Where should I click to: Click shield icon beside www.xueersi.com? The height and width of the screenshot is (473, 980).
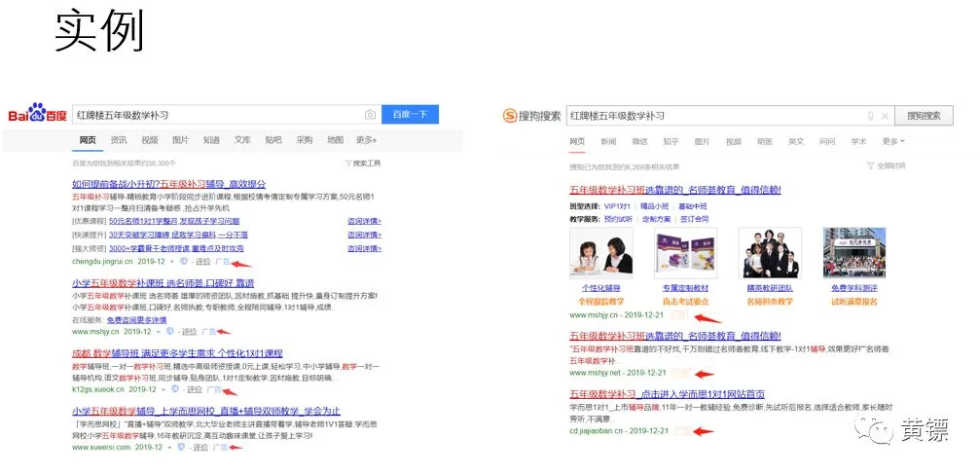pos(181,447)
